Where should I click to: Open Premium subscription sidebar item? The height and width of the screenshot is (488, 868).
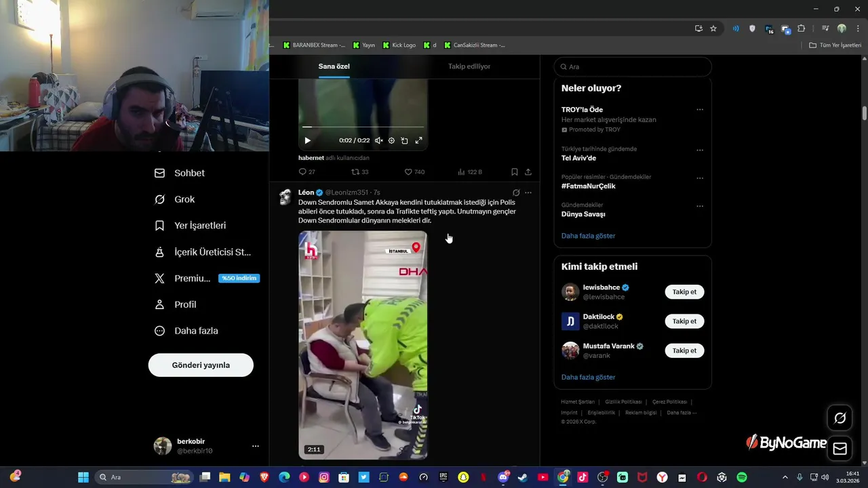[206, 278]
